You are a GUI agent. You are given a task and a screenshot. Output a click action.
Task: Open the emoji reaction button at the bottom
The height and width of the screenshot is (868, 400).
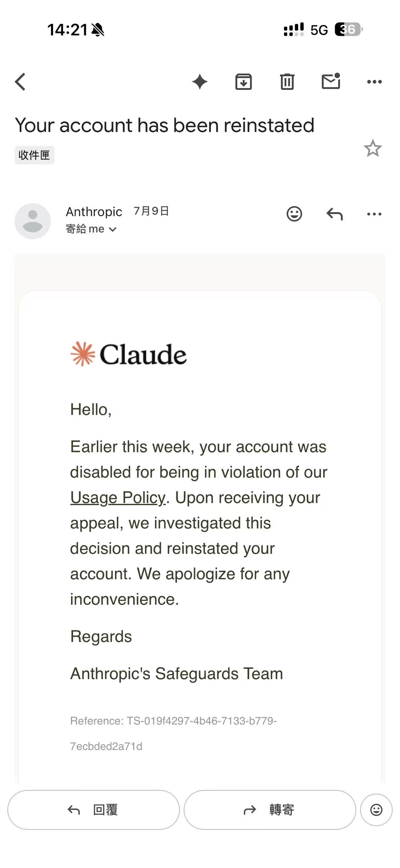pos(376,810)
